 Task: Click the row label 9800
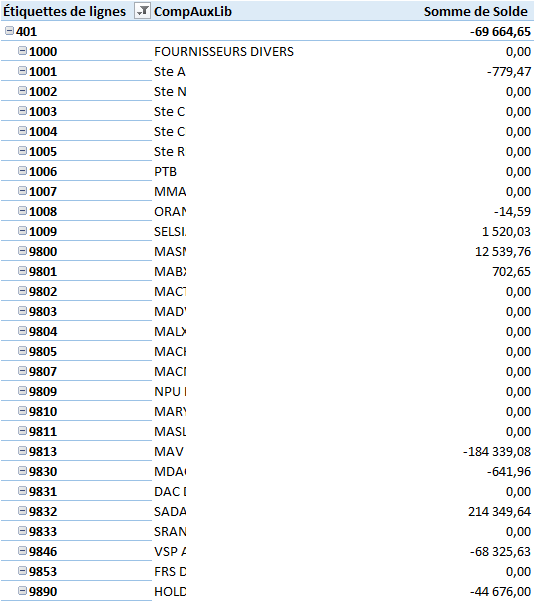(x=43, y=251)
